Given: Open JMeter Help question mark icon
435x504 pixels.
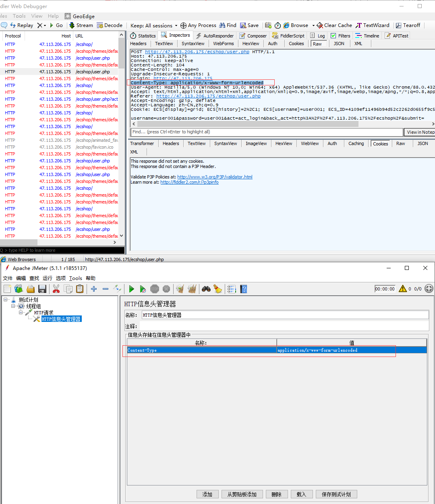Looking at the screenshot, I should tap(243, 289).
